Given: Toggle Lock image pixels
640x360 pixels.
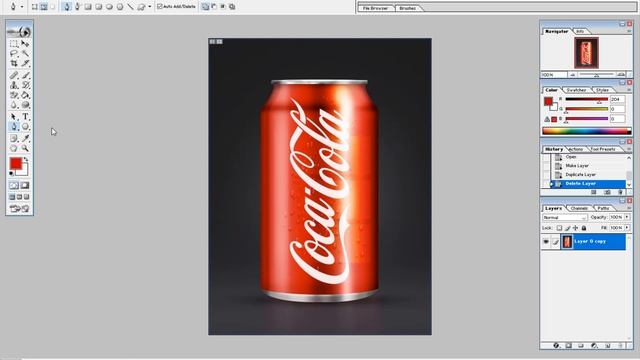Looking at the screenshot, I should pyautogui.click(x=567, y=228).
